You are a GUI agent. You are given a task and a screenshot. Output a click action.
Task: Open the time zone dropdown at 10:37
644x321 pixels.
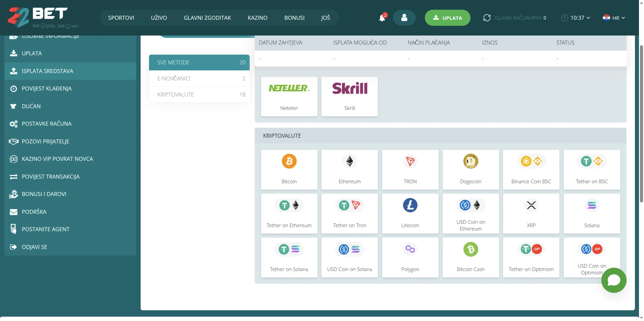click(576, 18)
